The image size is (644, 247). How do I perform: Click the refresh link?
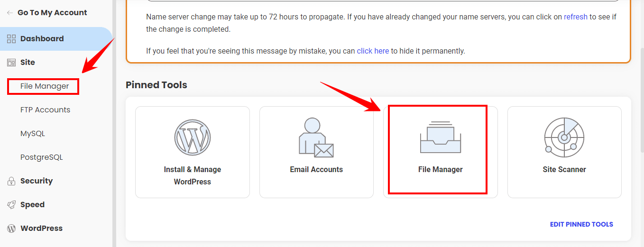[575, 17]
